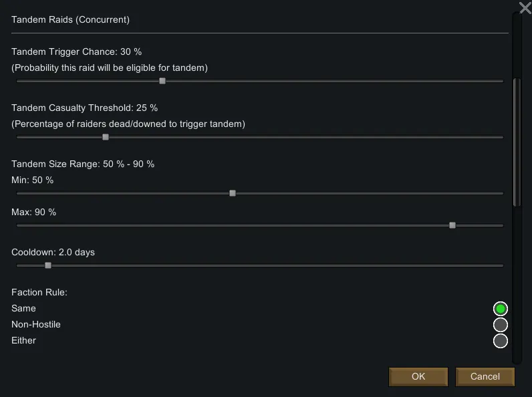The width and height of the screenshot is (532, 397).
Task: Click the Max size slider handle
Action: (452, 225)
